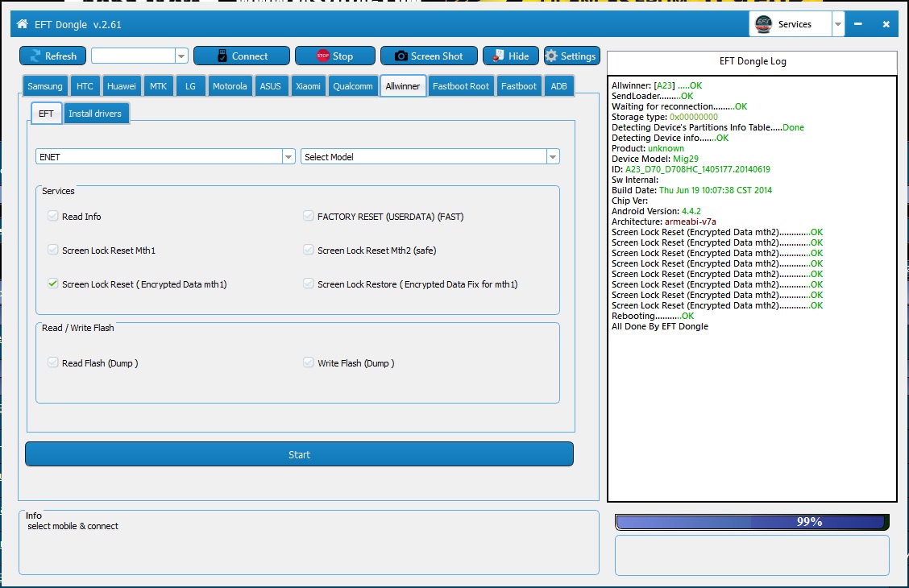Click the camera screenshot icon

(401, 56)
